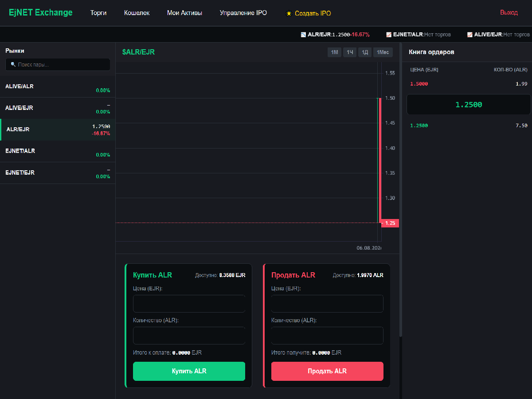Switch chart to 1М timeframe

click(334, 52)
